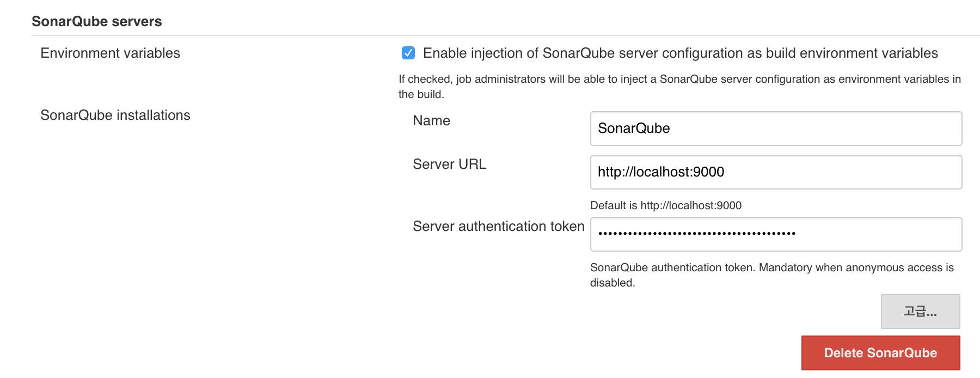Click the Environment variables label
The height and width of the screenshot is (378, 980).
tap(111, 53)
